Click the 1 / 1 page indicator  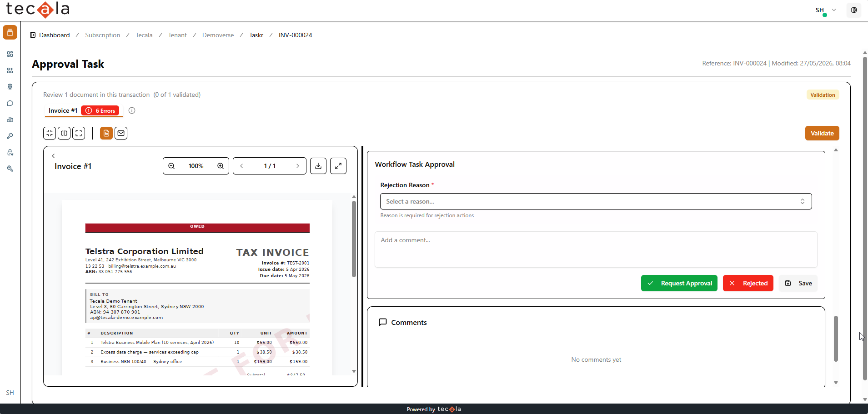[270, 166]
